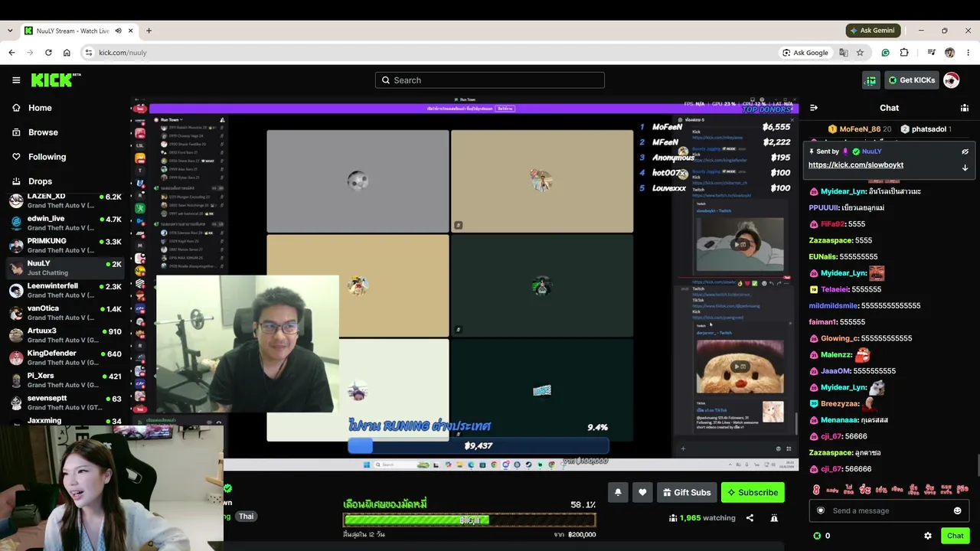Open the browser tab search dropdown
The width and height of the screenshot is (980, 551).
9,31
